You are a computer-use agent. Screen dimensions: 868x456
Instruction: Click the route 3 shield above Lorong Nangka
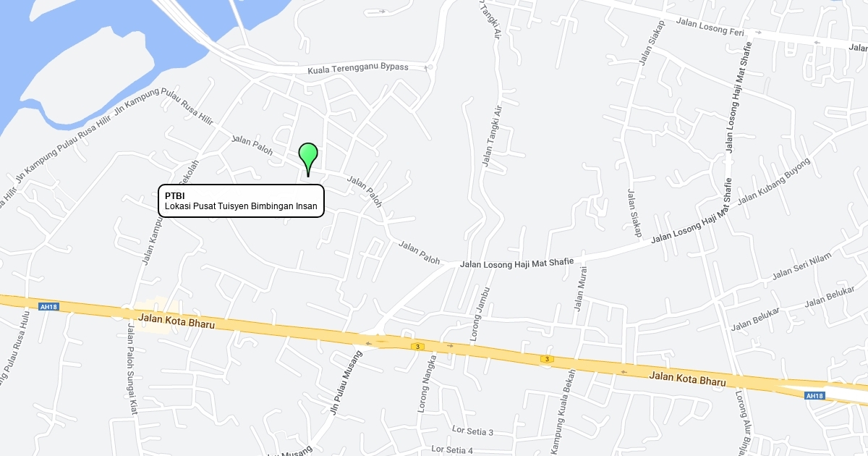[417, 347]
